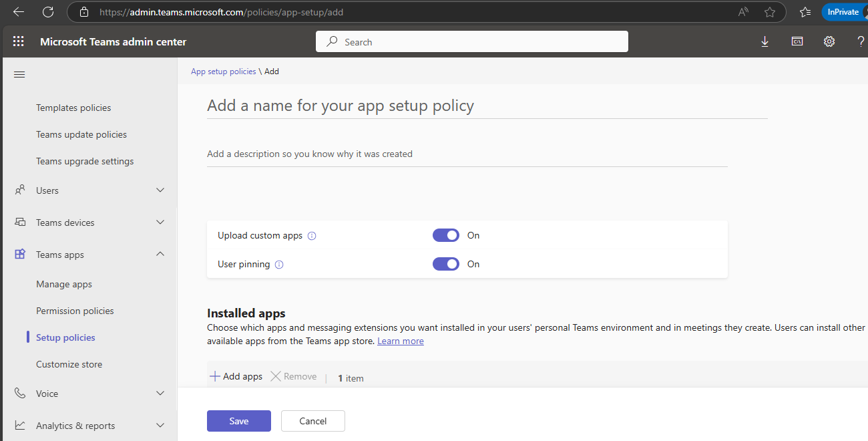Click the info icon beside Upload custom apps

coord(312,236)
